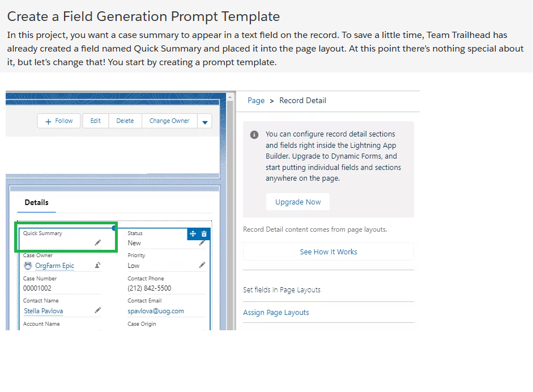533x392 pixels.
Task: Click the Set fields in Page Layouts text
Action: click(282, 290)
